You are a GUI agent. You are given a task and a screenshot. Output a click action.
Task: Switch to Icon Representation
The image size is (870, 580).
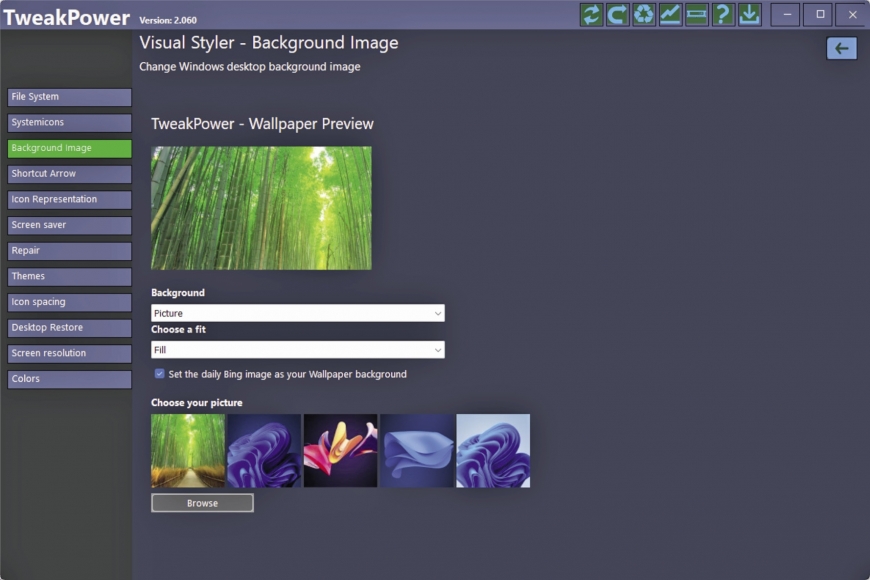pyautogui.click(x=69, y=200)
